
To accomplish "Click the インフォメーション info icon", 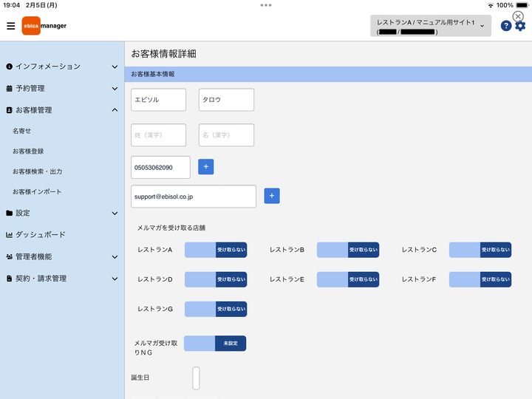I will tap(9, 66).
